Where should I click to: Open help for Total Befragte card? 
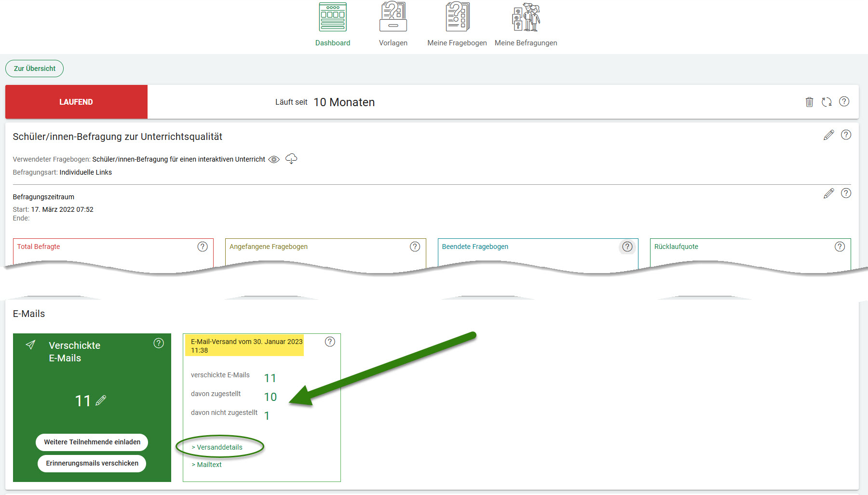(203, 247)
